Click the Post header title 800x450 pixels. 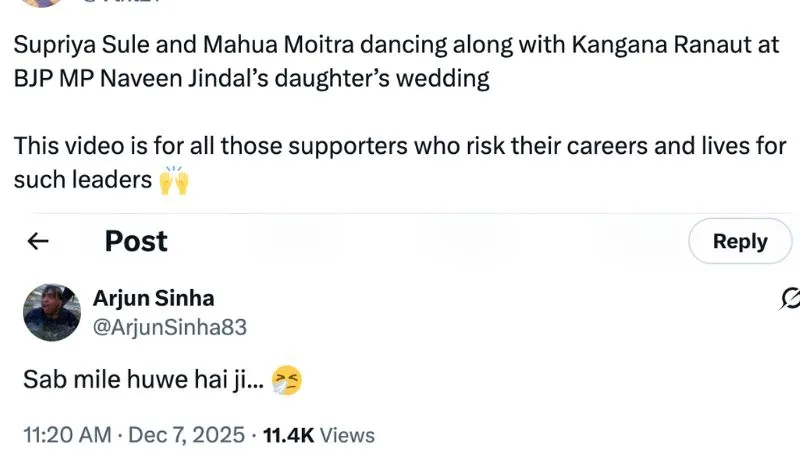(136, 241)
